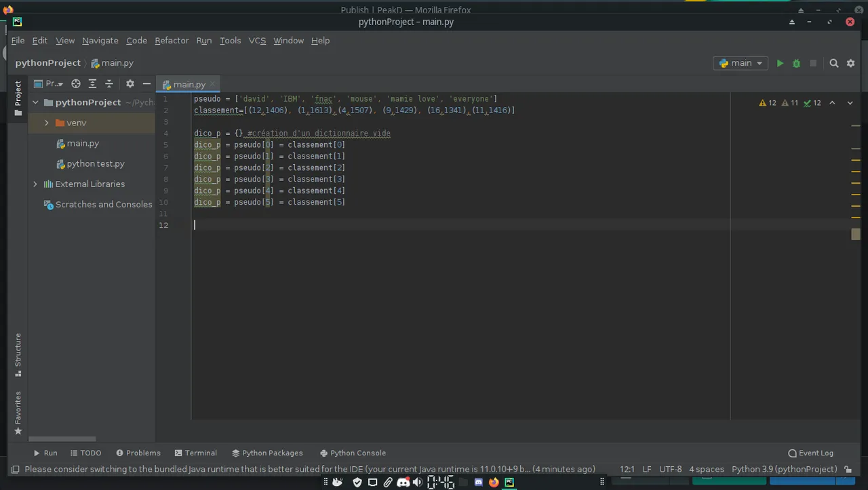The height and width of the screenshot is (490, 868).
Task: Click the 11 weak warnings indicator
Action: [x=790, y=103]
